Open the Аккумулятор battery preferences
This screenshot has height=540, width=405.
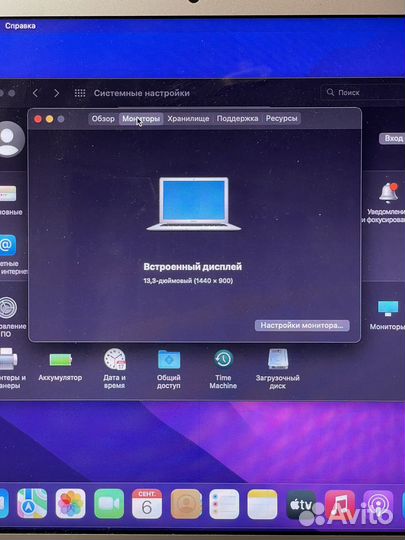point(60,360)
